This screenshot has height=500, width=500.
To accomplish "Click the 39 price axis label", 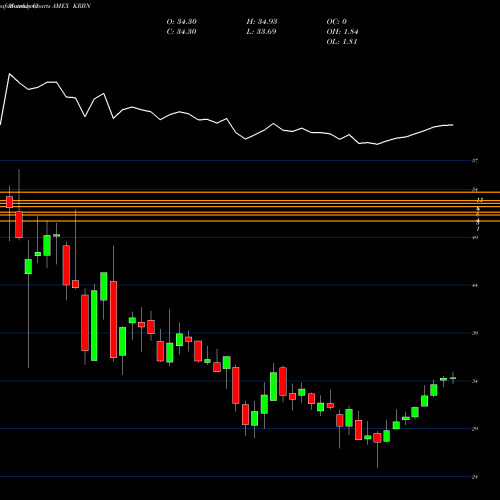I will [x=475, y=333].
